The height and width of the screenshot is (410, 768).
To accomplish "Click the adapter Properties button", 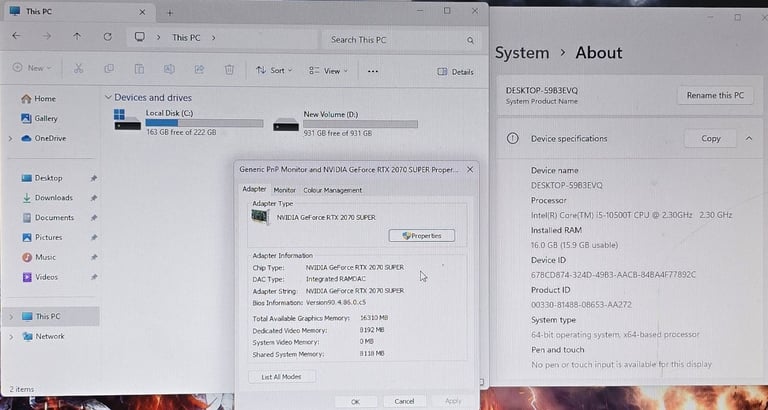I will pyautogui.click(x=422, y=236).
